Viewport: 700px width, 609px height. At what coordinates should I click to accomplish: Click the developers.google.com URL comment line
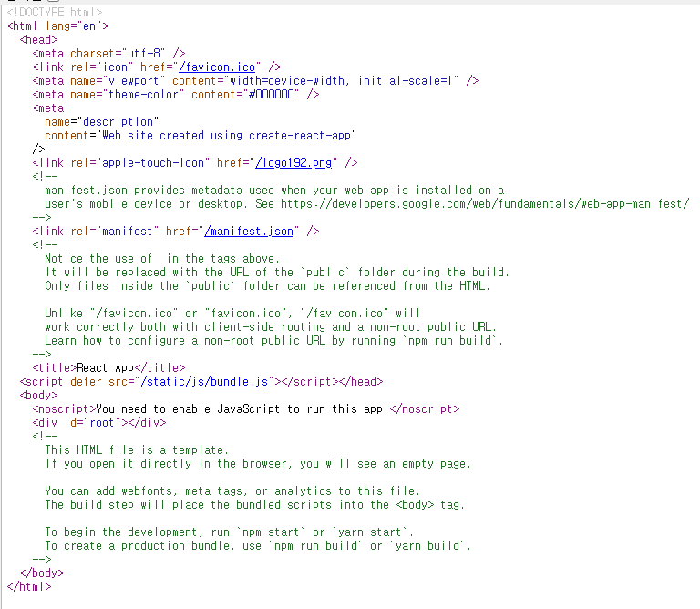(367, 204)
